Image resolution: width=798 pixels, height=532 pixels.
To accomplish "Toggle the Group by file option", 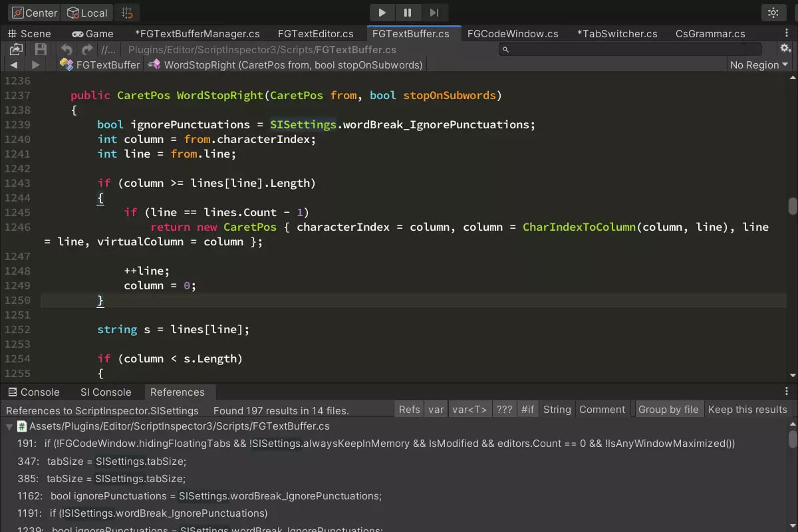I will 669,409.
